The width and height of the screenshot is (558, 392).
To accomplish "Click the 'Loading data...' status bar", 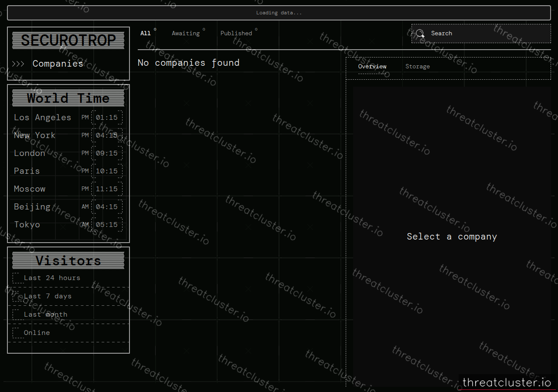I will [x=279, y=13].
